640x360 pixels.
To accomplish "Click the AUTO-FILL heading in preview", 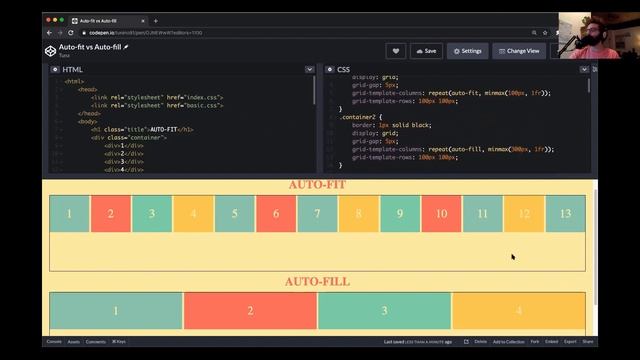I will (x=317, y=282).
